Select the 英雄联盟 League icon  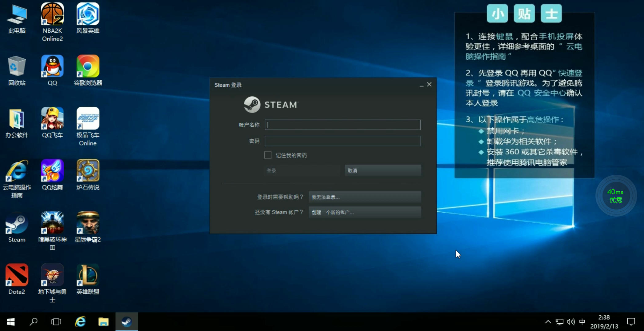point(88,279)
